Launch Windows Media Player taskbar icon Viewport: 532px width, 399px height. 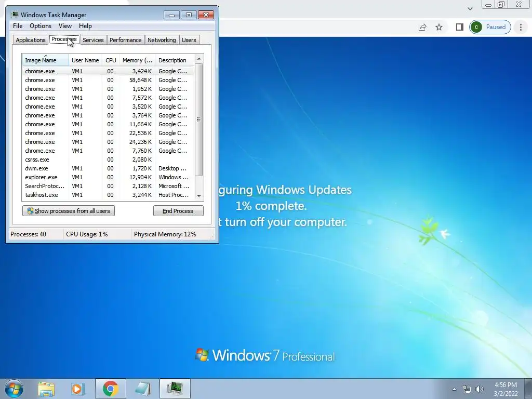coord(78,389)
